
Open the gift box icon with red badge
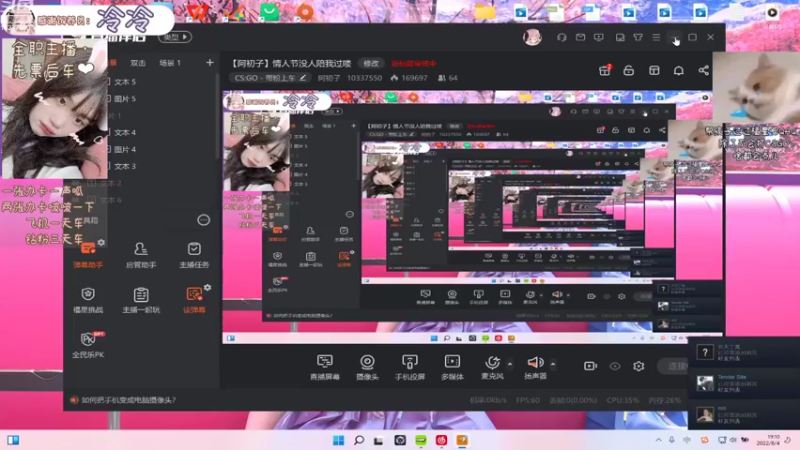click(x=605, y=70)
